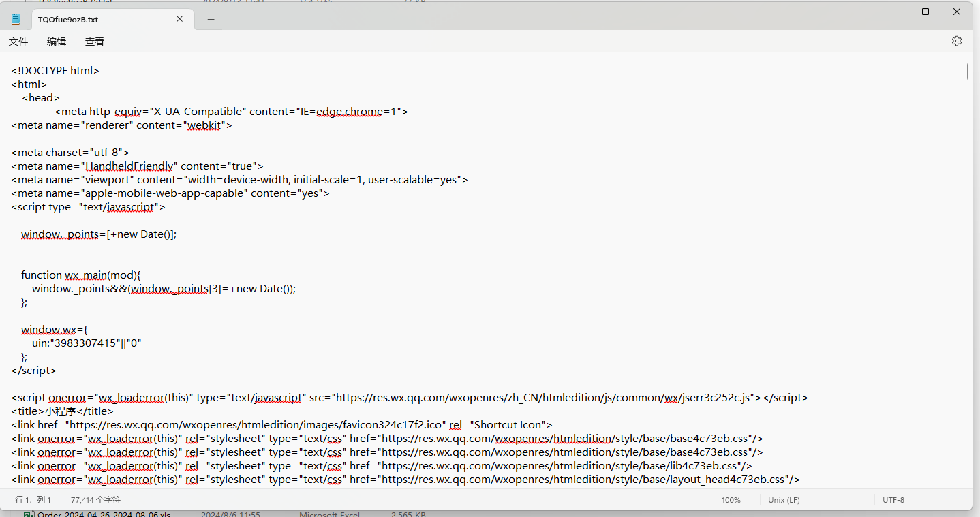Click the 100% zoom level in status bar

pos(731,500)
